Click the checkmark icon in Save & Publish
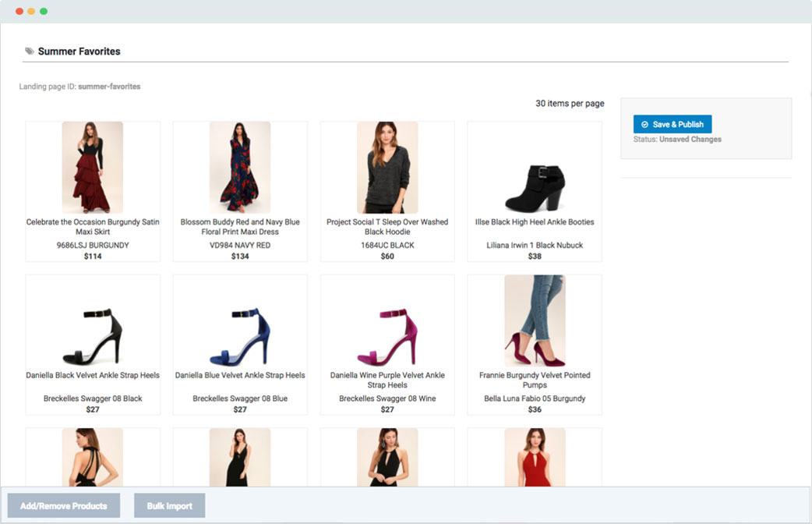Viewport: 812px width, 524px height. click(x=644, y=125)
